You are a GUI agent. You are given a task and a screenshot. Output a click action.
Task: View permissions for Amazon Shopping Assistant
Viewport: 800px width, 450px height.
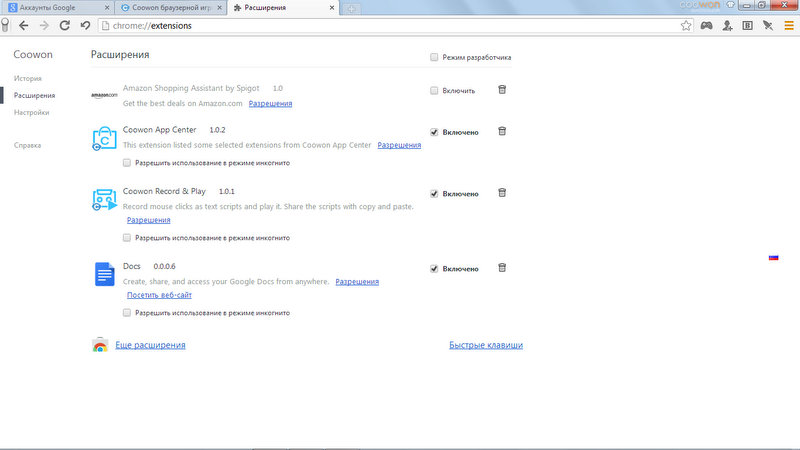coord(270,104)
